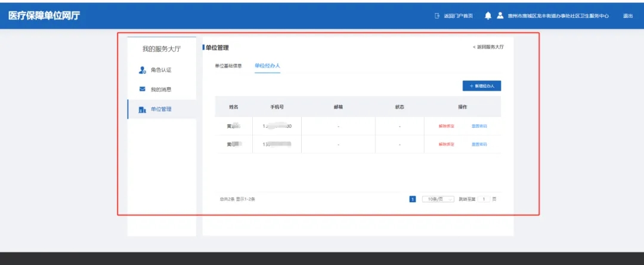The width and height of the screenshot is (644, 265).
Task: Select page 1 in pagination
Action: pyautogui.click(x=412, y=199)
